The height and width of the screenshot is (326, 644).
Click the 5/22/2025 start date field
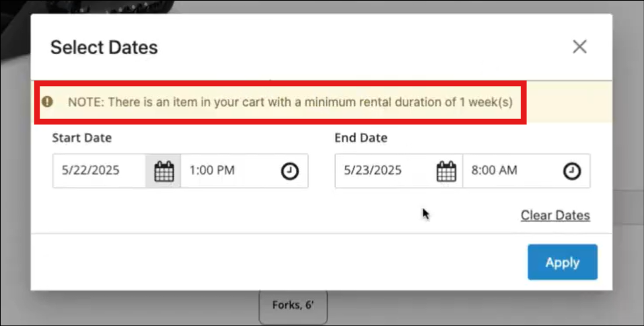point(99,171)
